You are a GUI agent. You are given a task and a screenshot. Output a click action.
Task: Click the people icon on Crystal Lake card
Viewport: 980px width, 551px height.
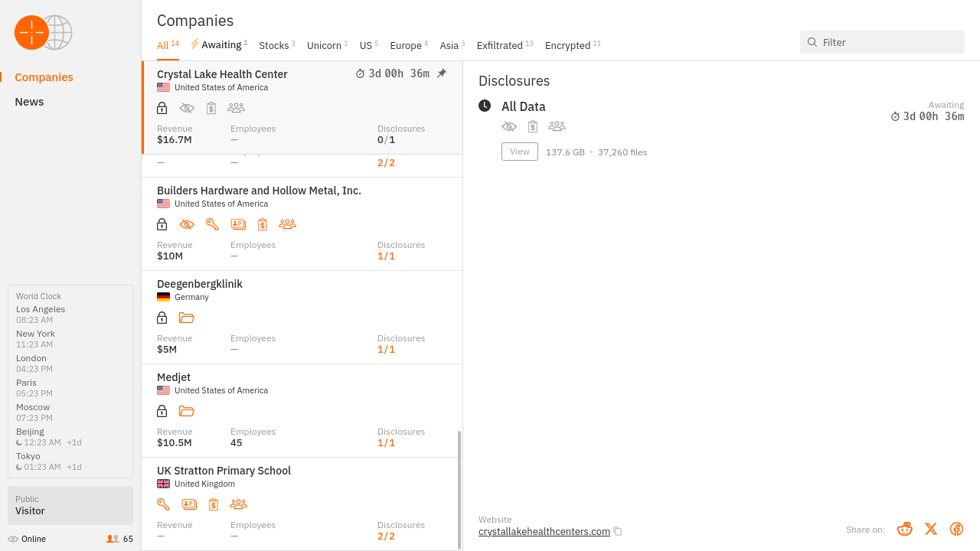[236, 108]
